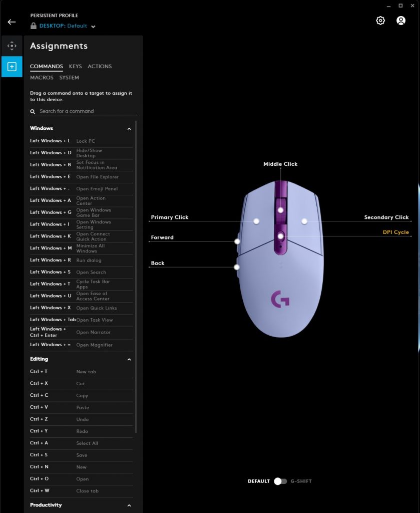Viewport: 420px width, 513px height.
Task: Select the Open Magnifier command
Action: click(82, 345)
